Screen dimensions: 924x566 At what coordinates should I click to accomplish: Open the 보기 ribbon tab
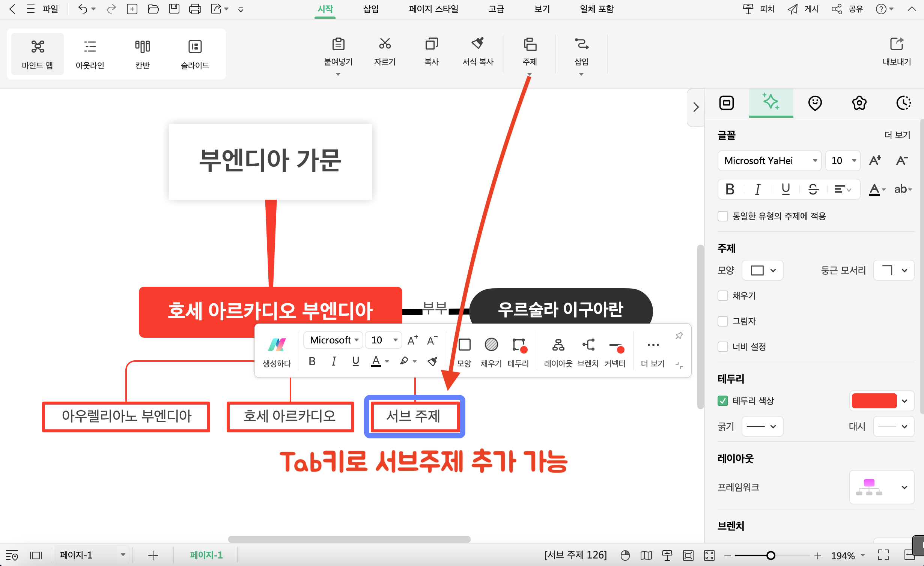542,9
